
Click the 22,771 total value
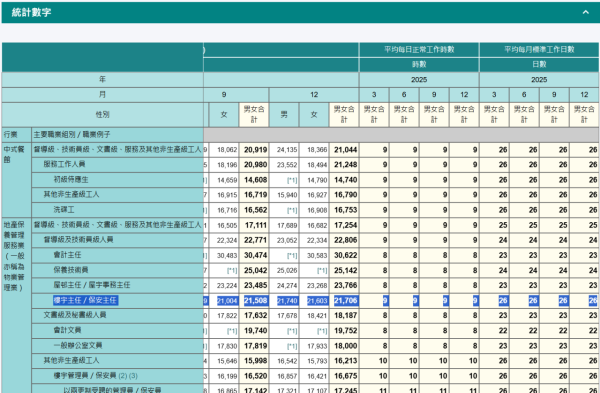tap(256, 240)
